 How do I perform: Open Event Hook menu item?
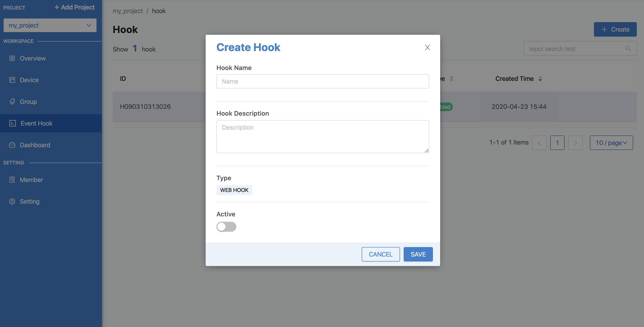click(x=51, y=123)
